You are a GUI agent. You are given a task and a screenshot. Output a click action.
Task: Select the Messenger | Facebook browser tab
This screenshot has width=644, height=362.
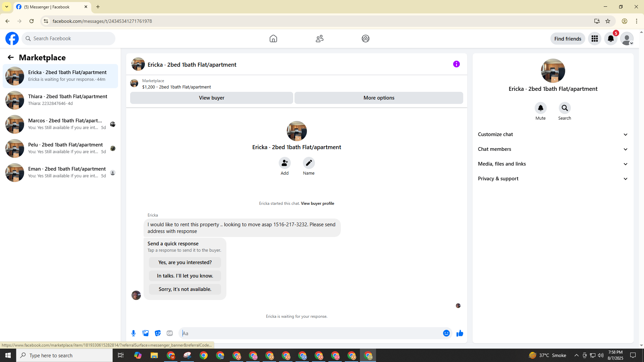click(x=52, y=7)
